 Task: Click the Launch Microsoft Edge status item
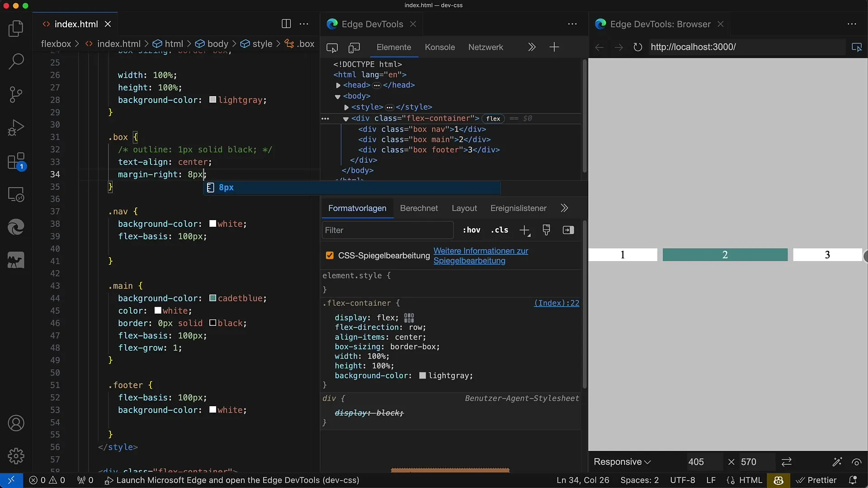point(232,480)
